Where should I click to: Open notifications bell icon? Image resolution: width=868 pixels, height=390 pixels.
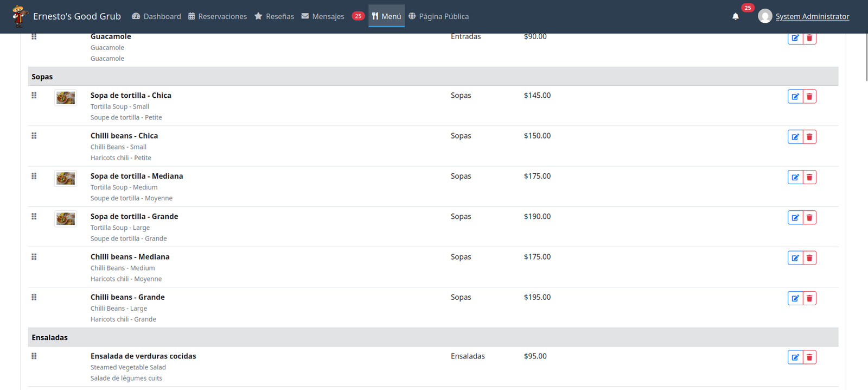(736, 16)
